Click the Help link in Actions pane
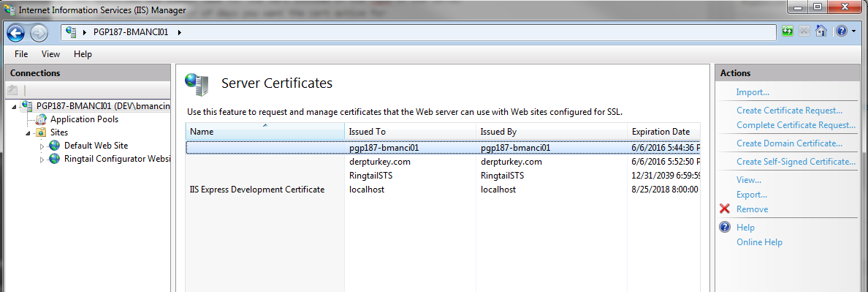This screenshot has height=292, width=868. [745, 228]
